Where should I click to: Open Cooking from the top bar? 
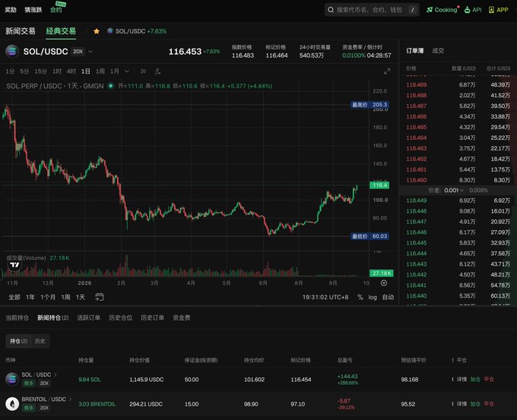442,10
